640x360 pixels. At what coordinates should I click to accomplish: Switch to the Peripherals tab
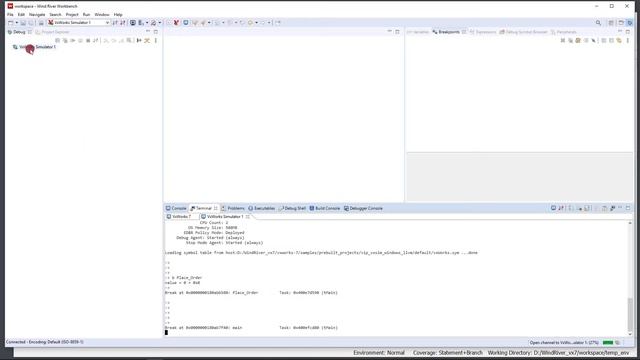pyautogui.click(x=564, y=32)
